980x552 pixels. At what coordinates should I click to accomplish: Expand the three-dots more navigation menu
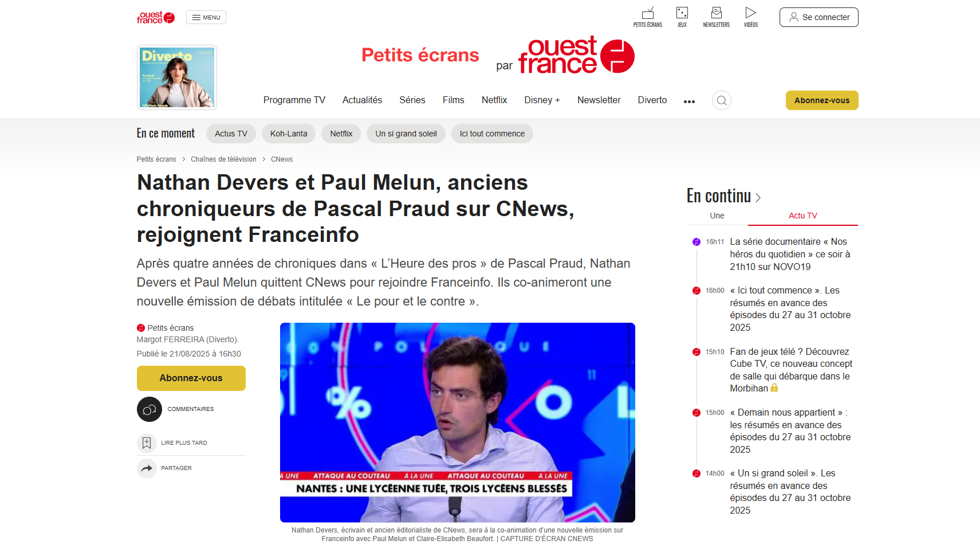(689, 101)
